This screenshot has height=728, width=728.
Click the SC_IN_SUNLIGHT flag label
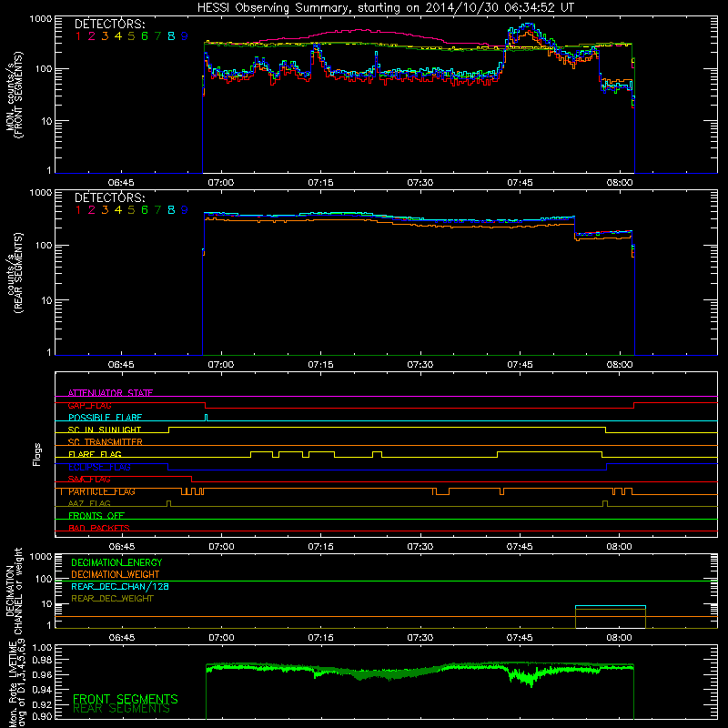pyautogui.click(x=105, y=430)
